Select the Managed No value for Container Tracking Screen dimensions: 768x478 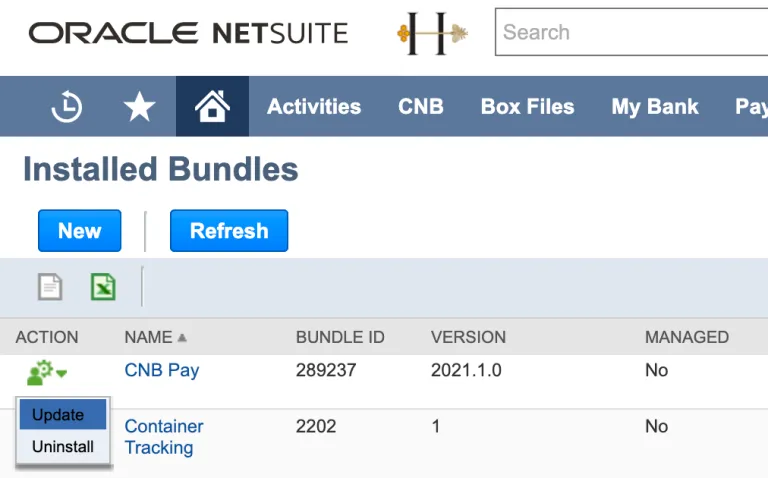click(x=656, y=426)
